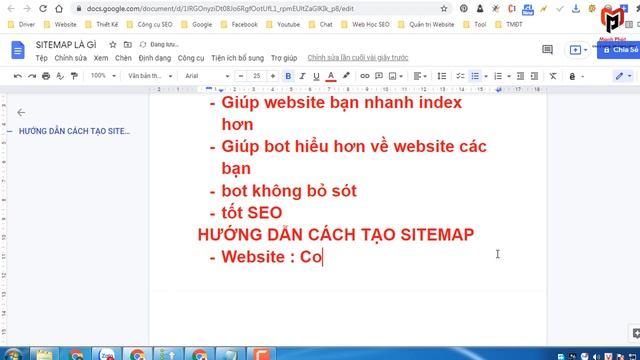
Task: Open the Arial font dropdown
Action: 207,76
